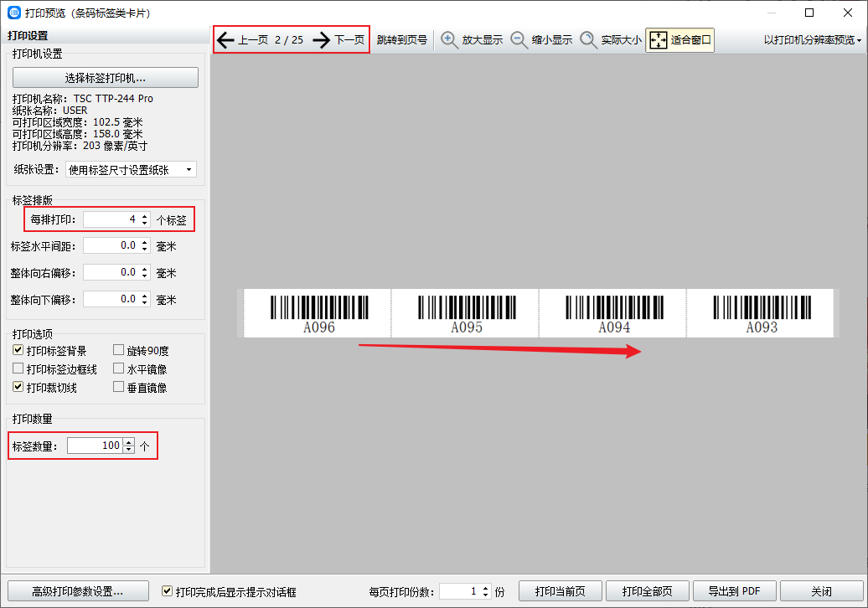868x608 pixels.
Task: Click 上一页 label in toolbar
Action: 253,40
